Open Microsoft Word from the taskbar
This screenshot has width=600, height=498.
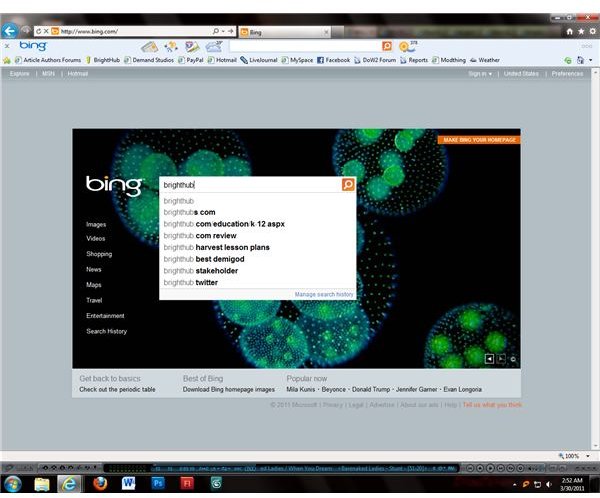128,484
